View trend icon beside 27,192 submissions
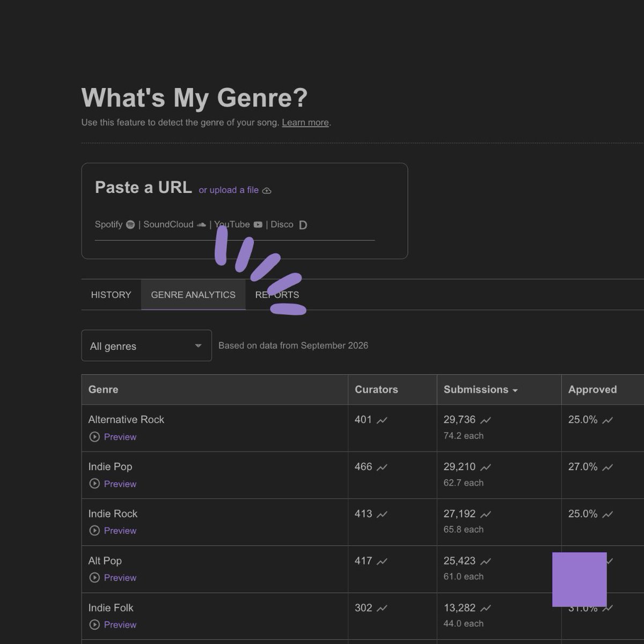Screen dimensions: 644x644 coord(486,514)
